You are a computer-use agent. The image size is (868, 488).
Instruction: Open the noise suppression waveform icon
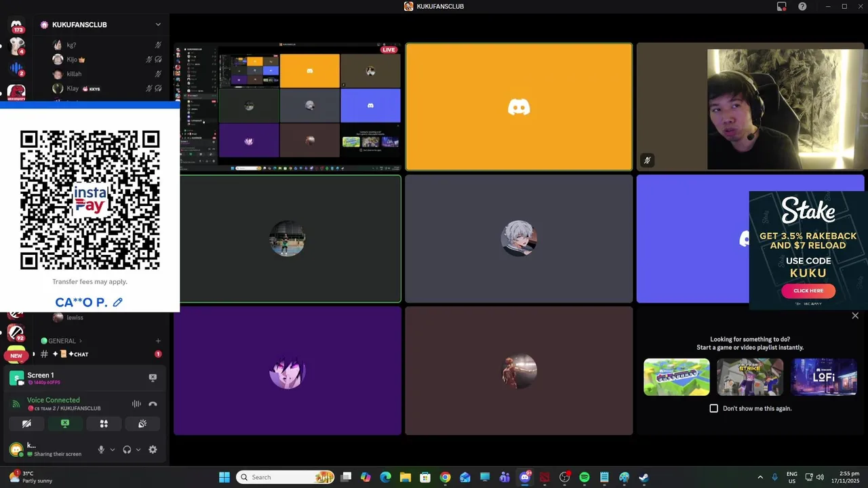136,404
